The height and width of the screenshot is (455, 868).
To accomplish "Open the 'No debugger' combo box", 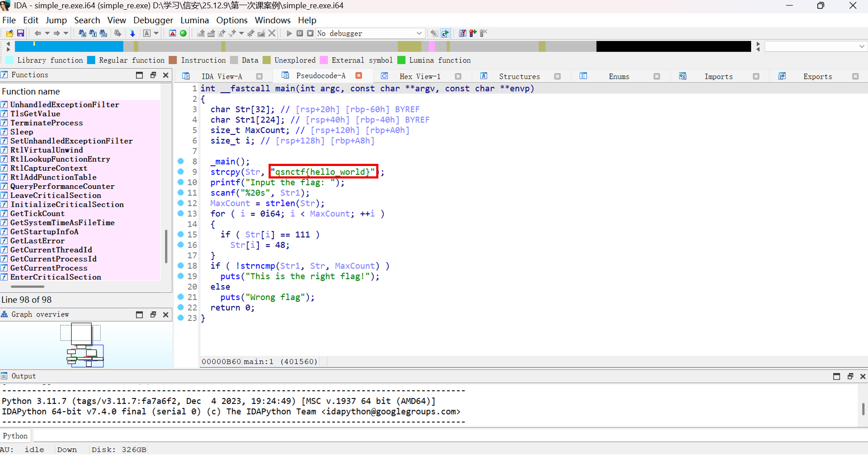I will (x=370, y=33).
